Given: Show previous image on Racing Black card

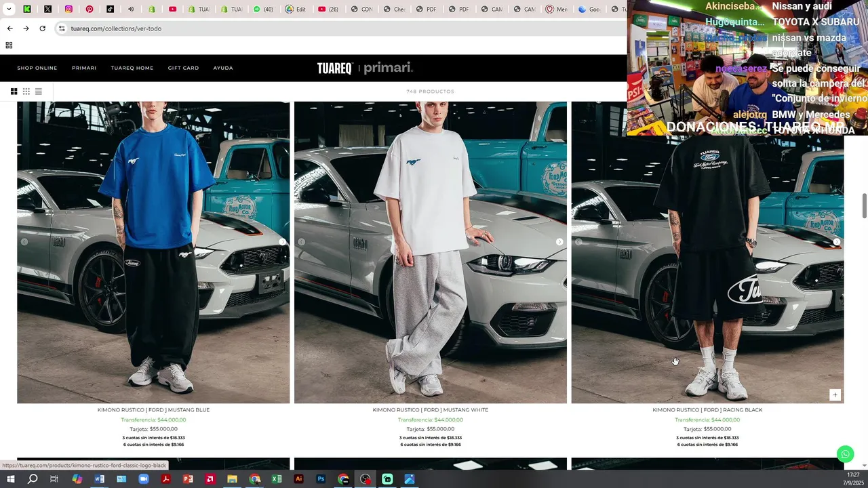Looking at the screenshot, I should coord(578,242).
